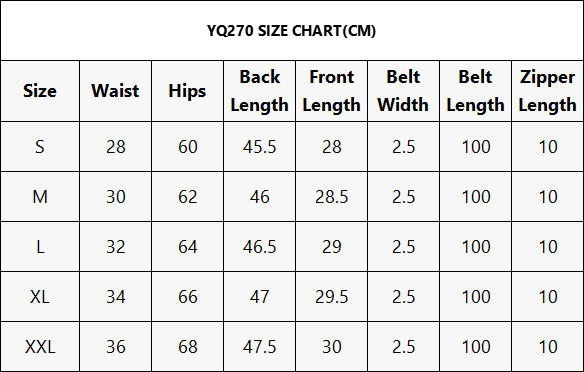Click the L size row label
The height and width of the screenshot is (372, 584).
point(40,247)
